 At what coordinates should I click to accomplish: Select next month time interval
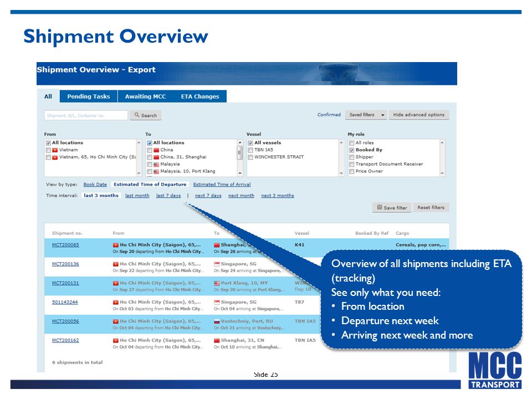241,196
